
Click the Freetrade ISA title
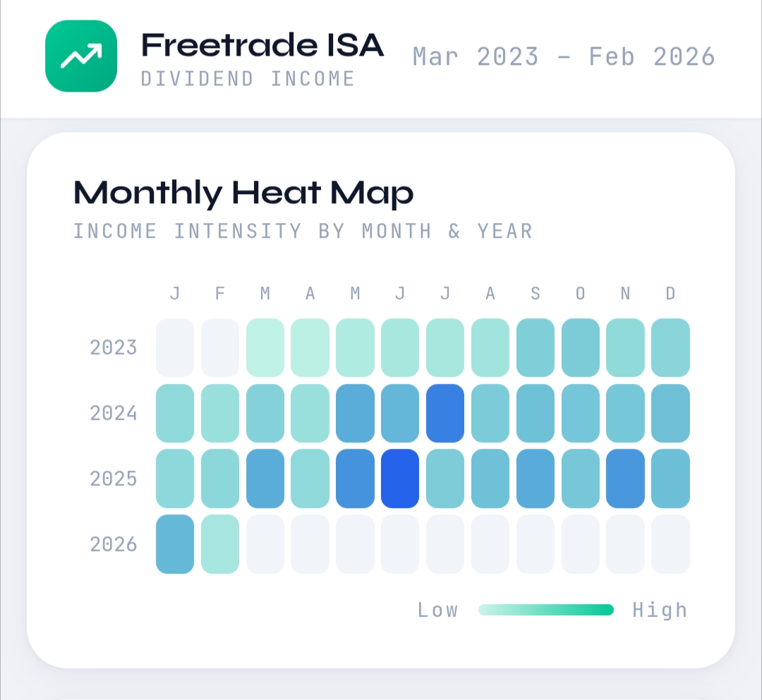click(262, 46)
